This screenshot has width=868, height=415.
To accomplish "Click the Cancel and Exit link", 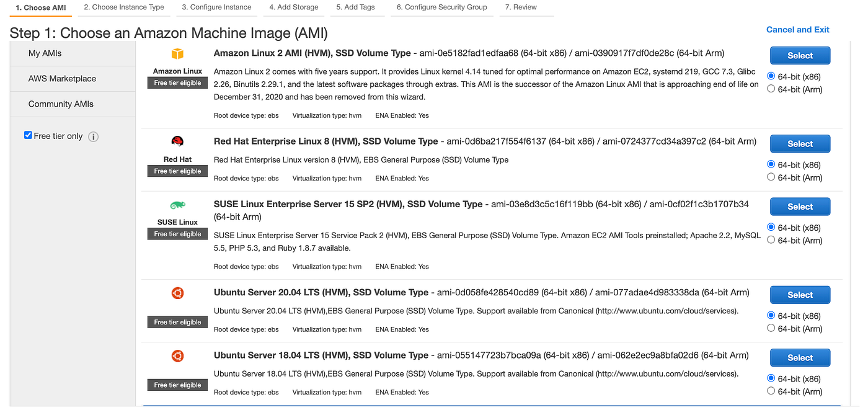I will 798,29.
